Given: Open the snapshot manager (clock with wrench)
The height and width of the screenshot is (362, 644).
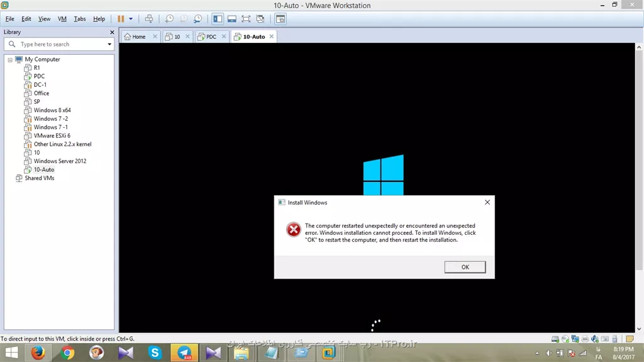Looking at the screenshot, I should coord(198,19).
